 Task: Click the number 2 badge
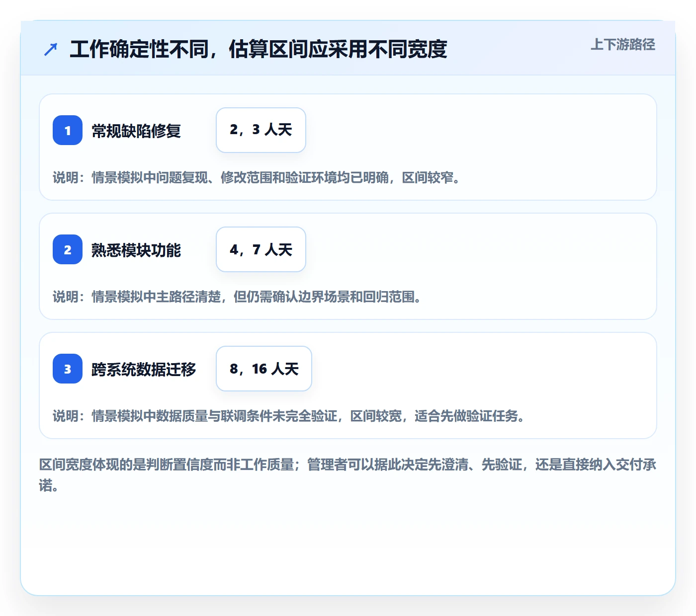coord(68,249)
